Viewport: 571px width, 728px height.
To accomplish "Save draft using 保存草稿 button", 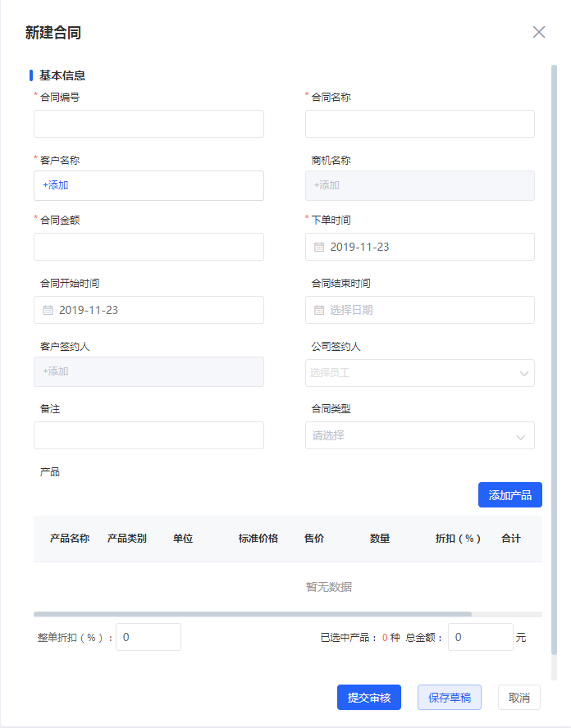I will point(449,698).
